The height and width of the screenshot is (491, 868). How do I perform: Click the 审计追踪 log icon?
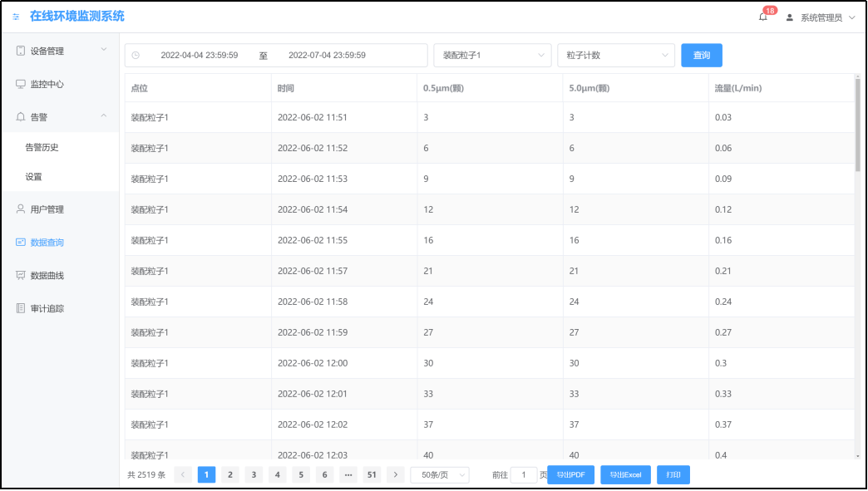pyautogui.click(x=21, y=308)
